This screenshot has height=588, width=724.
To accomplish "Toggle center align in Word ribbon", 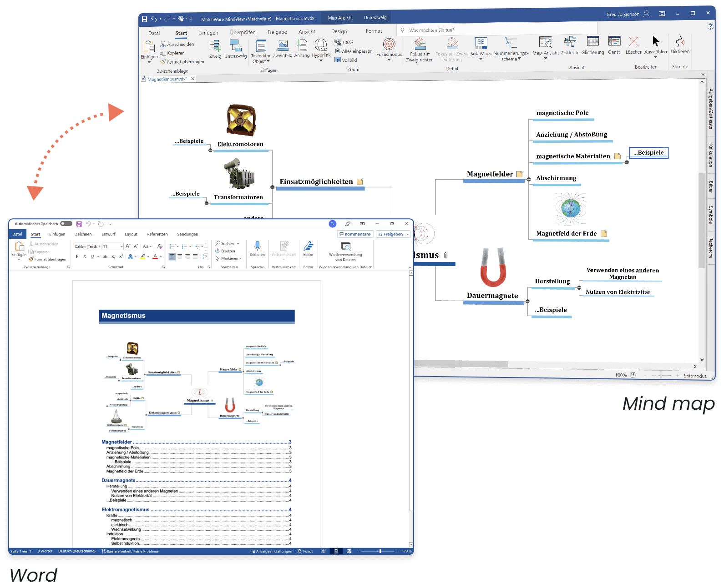I will tap(180, 256).
